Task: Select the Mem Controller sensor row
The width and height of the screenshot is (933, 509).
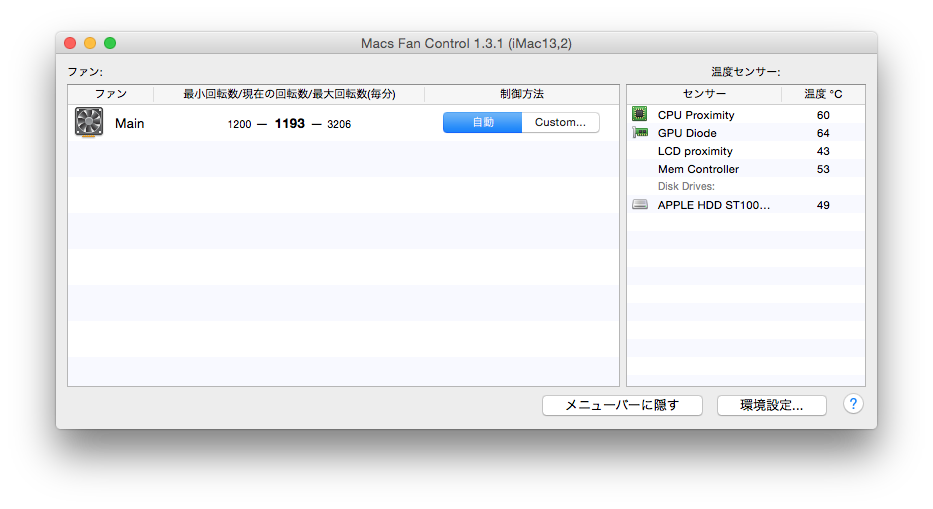Action: (x=746, y=168)
